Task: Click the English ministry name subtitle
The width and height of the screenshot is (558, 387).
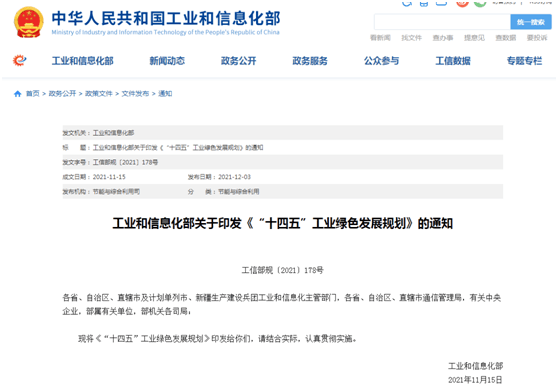Action: pos(165,32)
